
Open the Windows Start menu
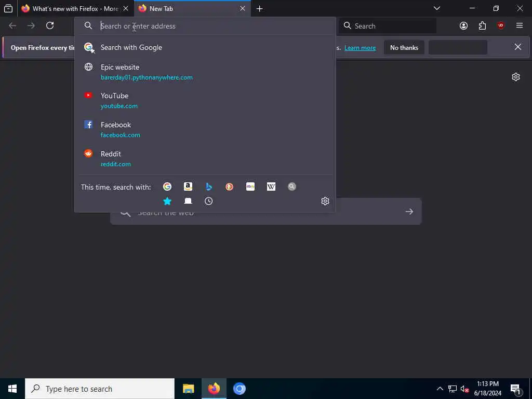pos(12,389)
